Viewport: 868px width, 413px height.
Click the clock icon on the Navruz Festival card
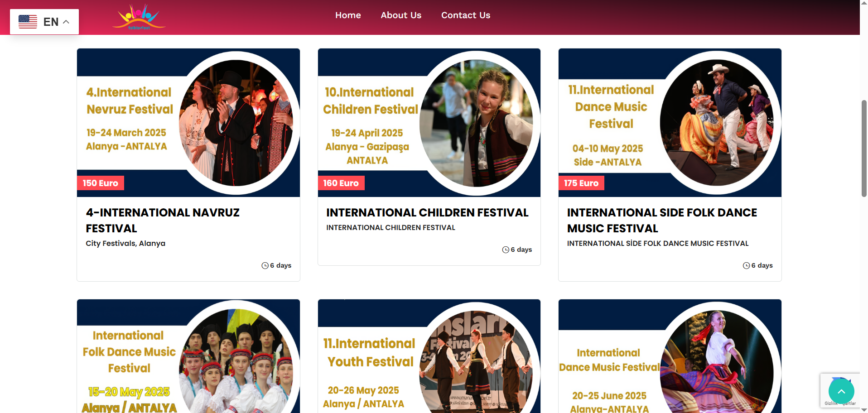(265, 265)
